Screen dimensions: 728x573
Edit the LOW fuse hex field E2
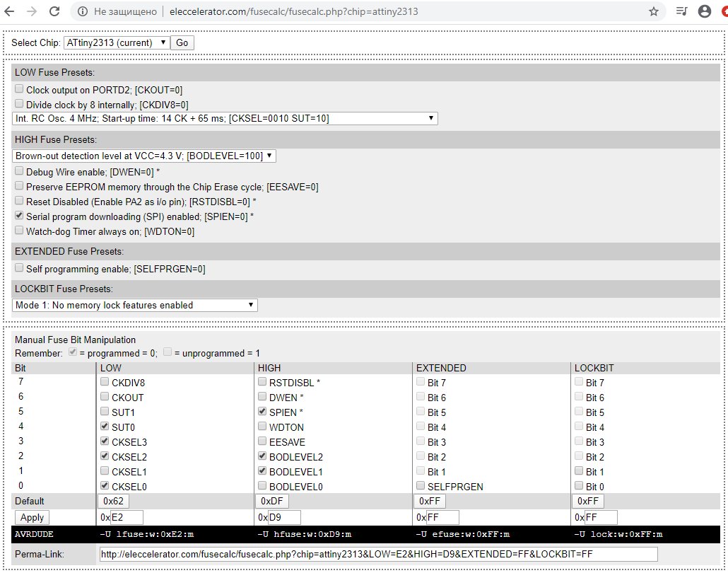tap(127, 518)
